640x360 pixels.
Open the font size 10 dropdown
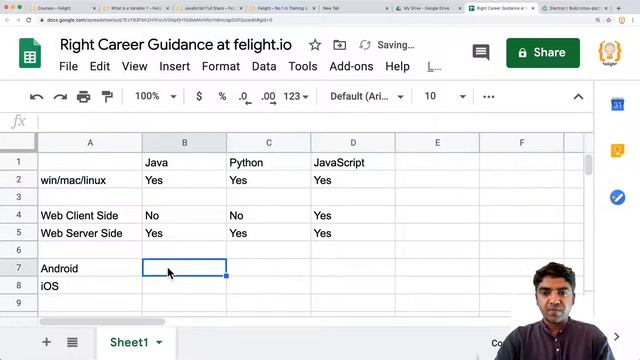pos(445,96)
